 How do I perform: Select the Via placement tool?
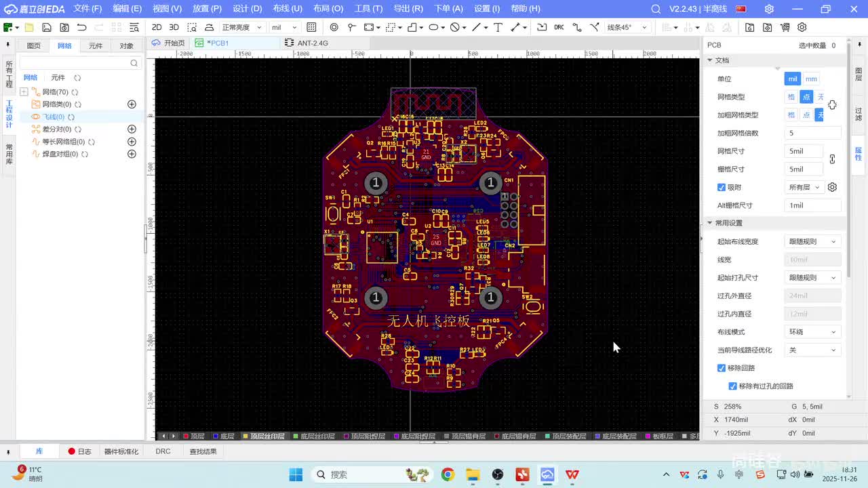click(334, 27)
